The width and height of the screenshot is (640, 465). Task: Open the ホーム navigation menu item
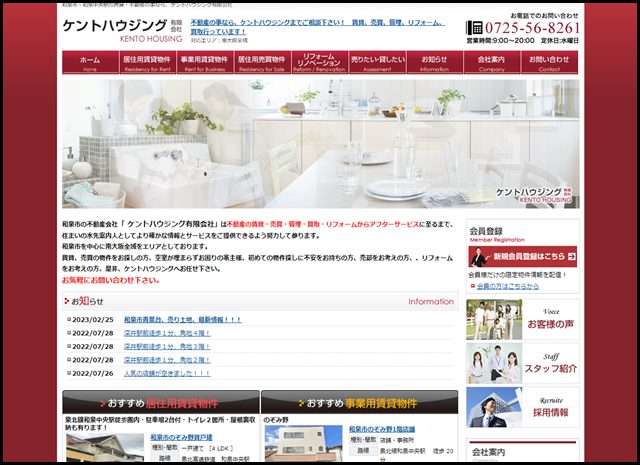[90, 62]
